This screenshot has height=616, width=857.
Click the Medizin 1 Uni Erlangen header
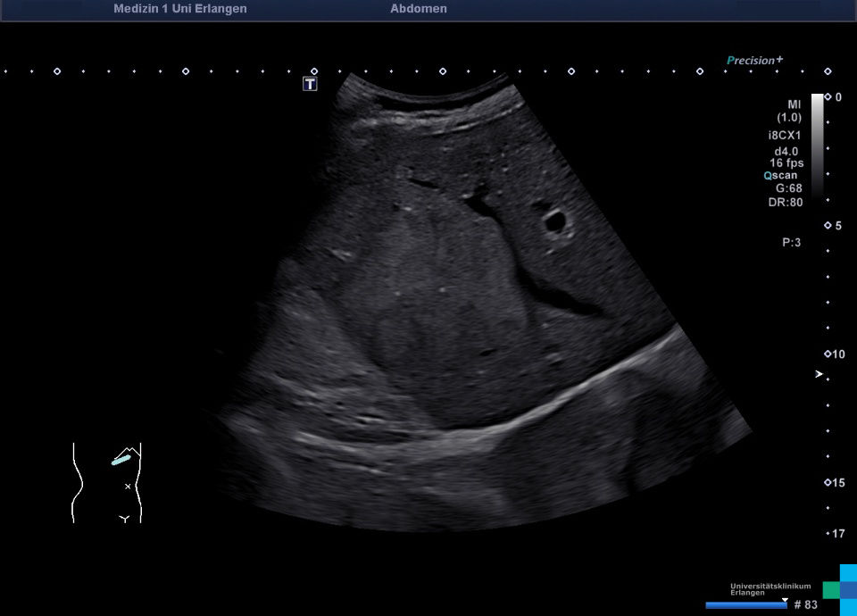(180, 9)
